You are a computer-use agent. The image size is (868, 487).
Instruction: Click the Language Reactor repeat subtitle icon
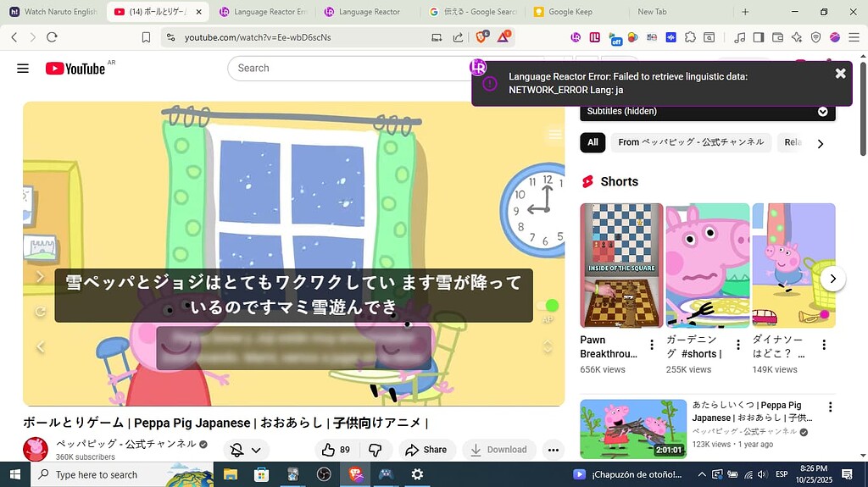coord(40,313)
